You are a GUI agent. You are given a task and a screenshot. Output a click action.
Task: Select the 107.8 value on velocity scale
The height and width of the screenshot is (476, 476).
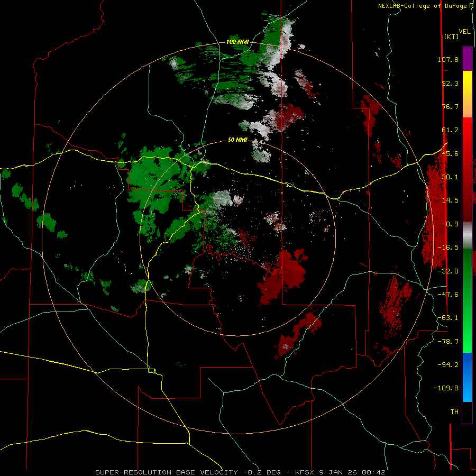(448, 59)
